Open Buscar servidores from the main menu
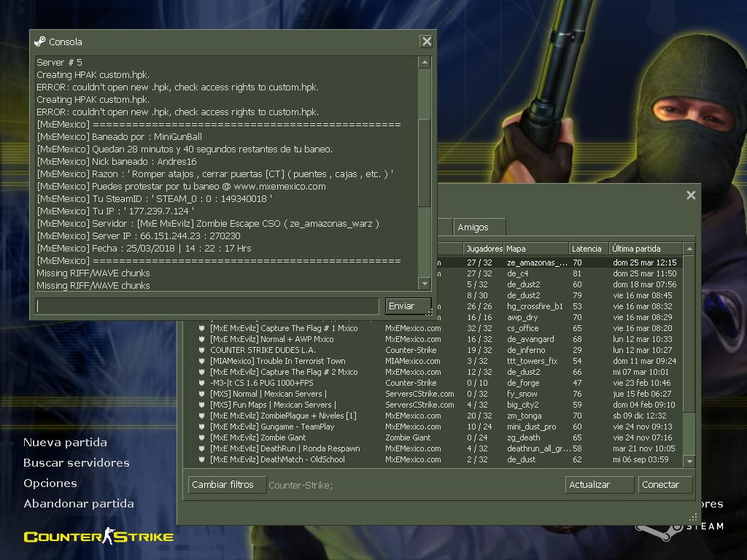747x560 pixels. pyautogui.click(x=76, y=463)
